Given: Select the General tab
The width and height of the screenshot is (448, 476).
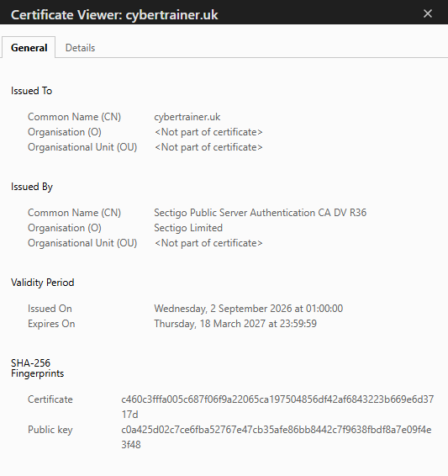Looking at the screenshot, I should pos(29,48).
